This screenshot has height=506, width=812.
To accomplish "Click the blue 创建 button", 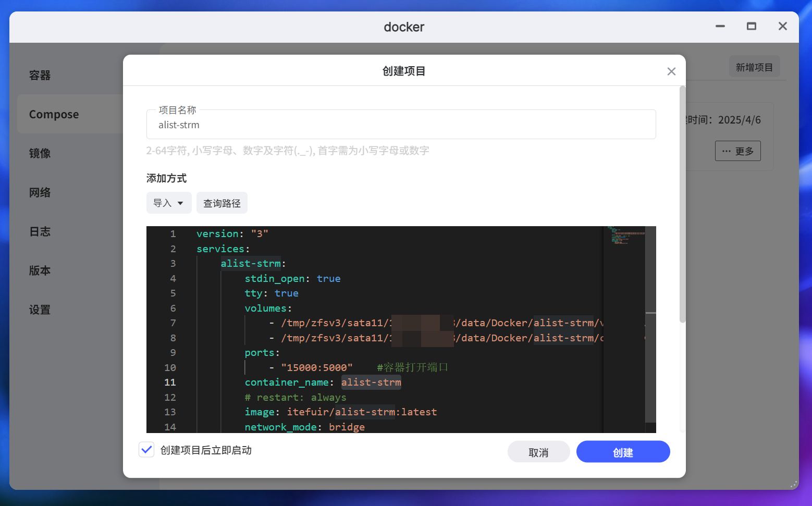I will pyautogui.click(x=623, y=452).
